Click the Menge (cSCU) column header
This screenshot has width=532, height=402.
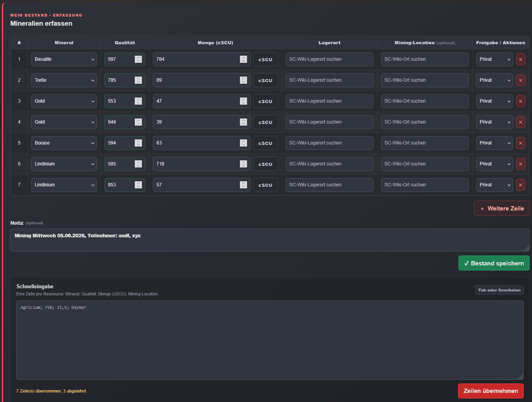(x=215, y=43)
